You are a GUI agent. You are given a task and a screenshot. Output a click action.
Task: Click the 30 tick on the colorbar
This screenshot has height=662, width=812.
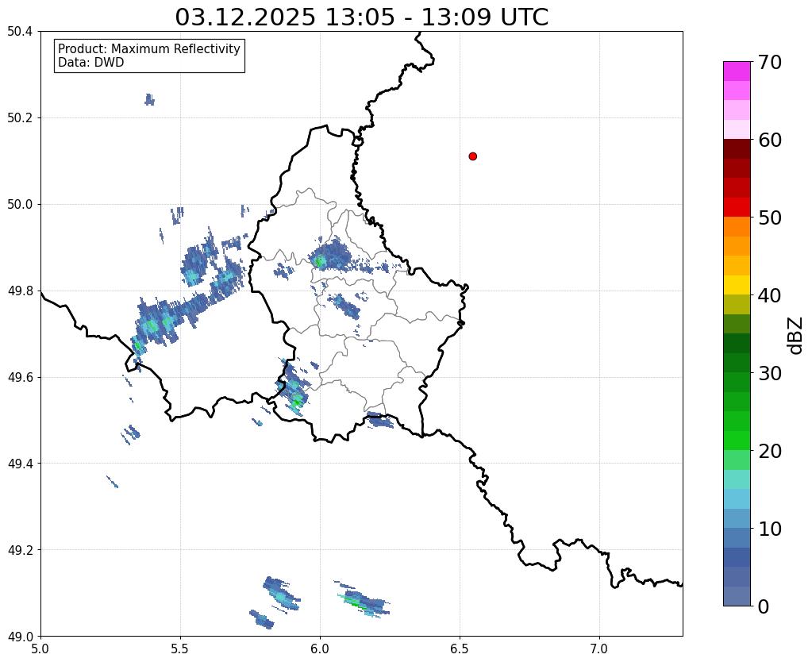click(770, 373)
